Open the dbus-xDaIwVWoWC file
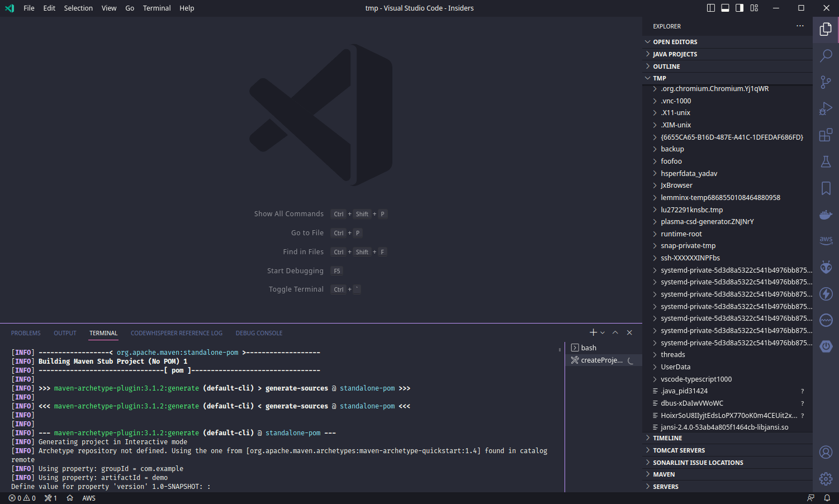The image size is (839, 504). (x=728, y=403)
